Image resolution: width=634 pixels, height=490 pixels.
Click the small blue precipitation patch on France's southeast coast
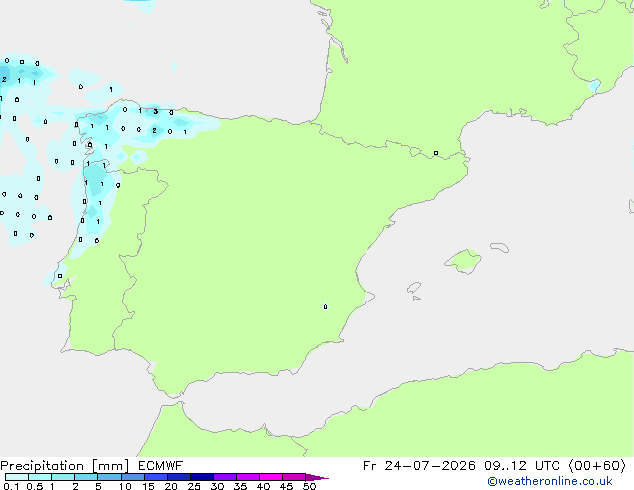(594, 86)
